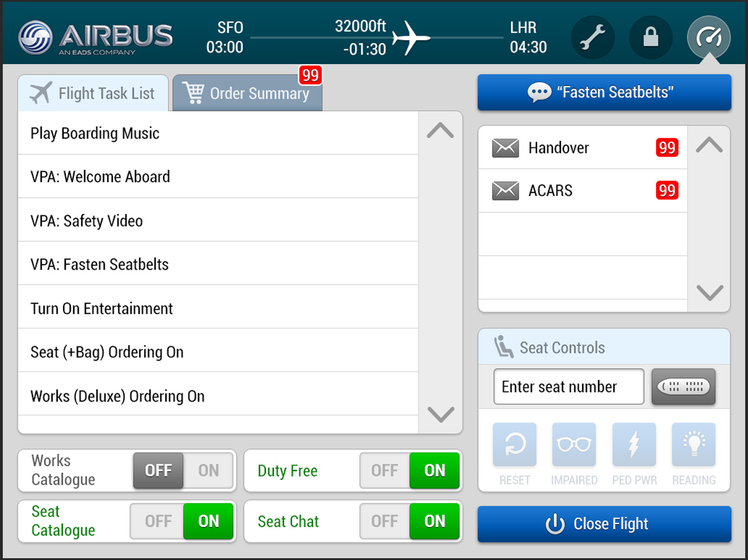Open the cabin seat map button
This screenshot has height=560, width=748.
click(x=683, y=387)
